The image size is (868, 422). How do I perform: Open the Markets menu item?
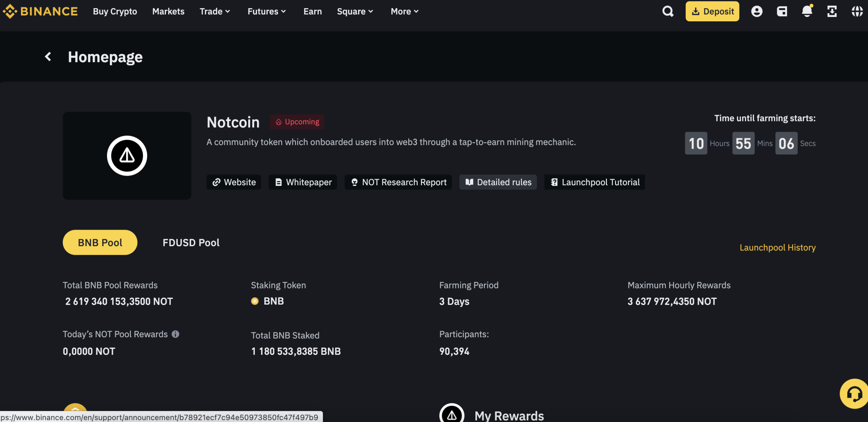coord(168,11)
